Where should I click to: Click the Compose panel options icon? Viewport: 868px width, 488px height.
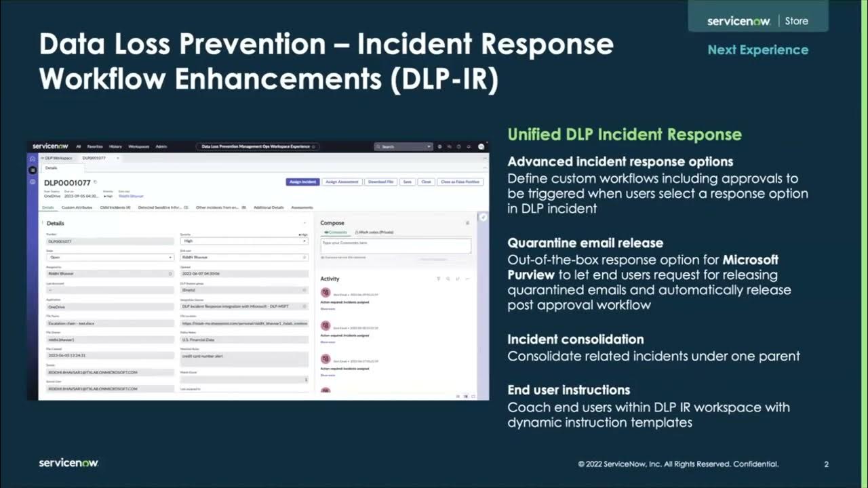pyautogui.click(x=467, y=223)
